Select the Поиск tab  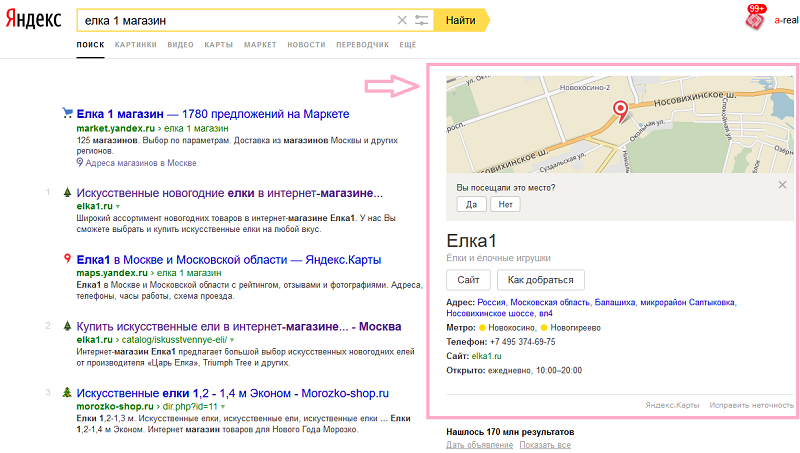pyautogui.click(x=90, y=45)
